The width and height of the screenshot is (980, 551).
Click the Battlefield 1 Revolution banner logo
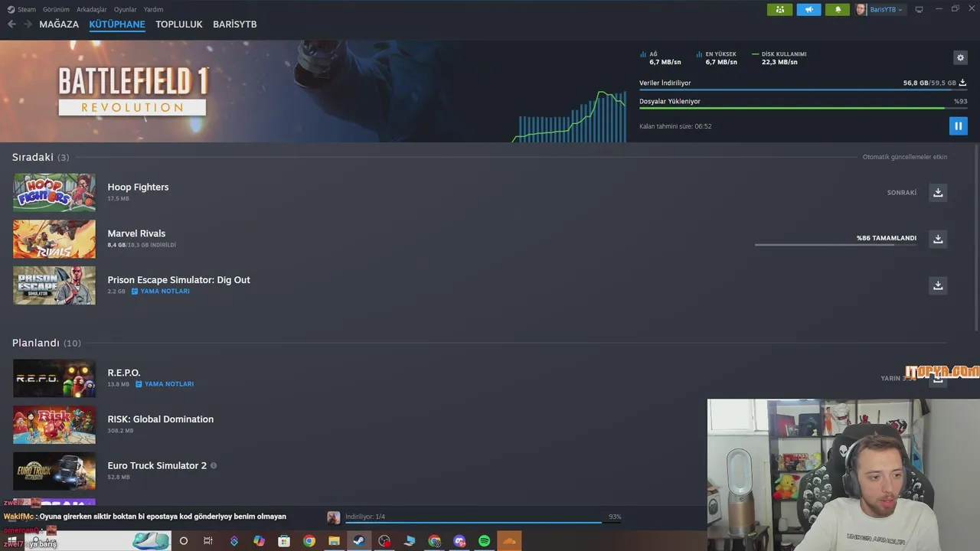coord(132,91)
